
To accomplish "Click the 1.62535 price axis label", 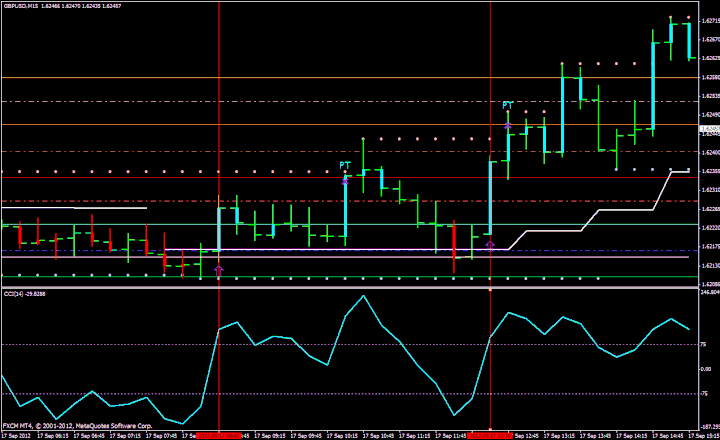I will tap(710, 96).
